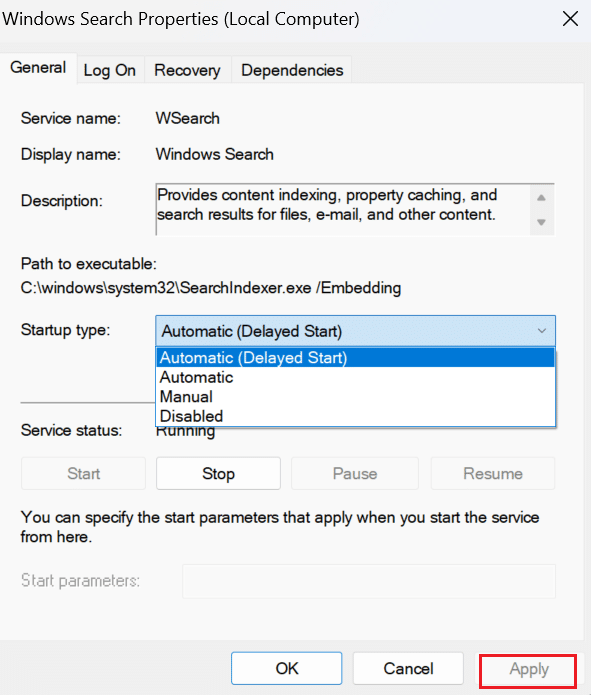This screenshot has height=695, width=591.
Task: Collapse the Startup type dropdown chevron
Action: pyautogui.click(x=541, y=331)
